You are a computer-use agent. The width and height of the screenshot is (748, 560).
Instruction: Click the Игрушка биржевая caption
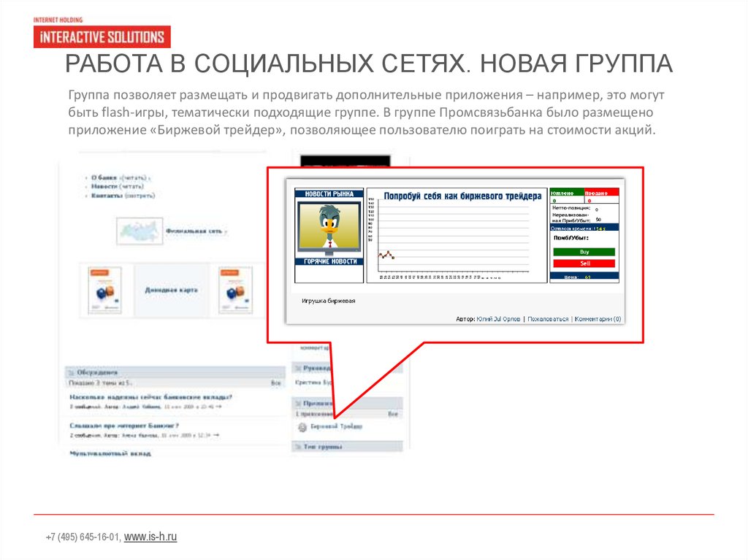328,301
